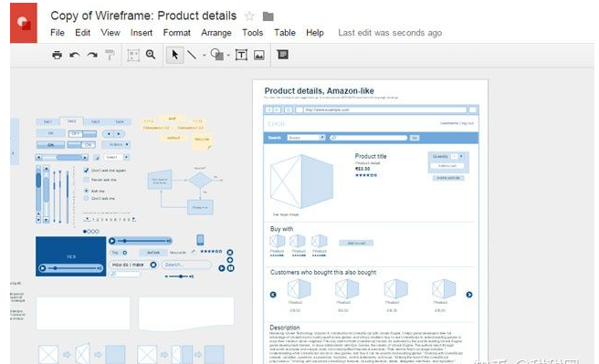Redo the last action
The image size is (599, 364).
[92, 55]
